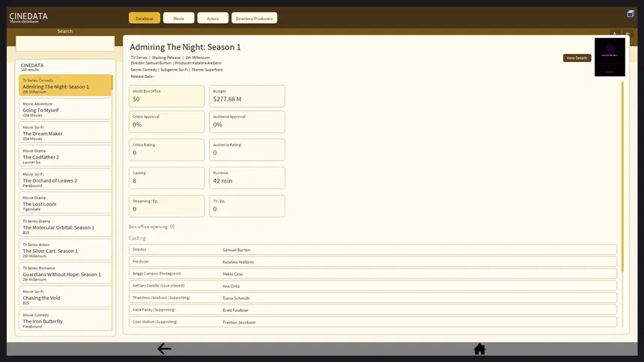Click the Audience Approval card
Screen dimensions: 644x362
(247, 121)
